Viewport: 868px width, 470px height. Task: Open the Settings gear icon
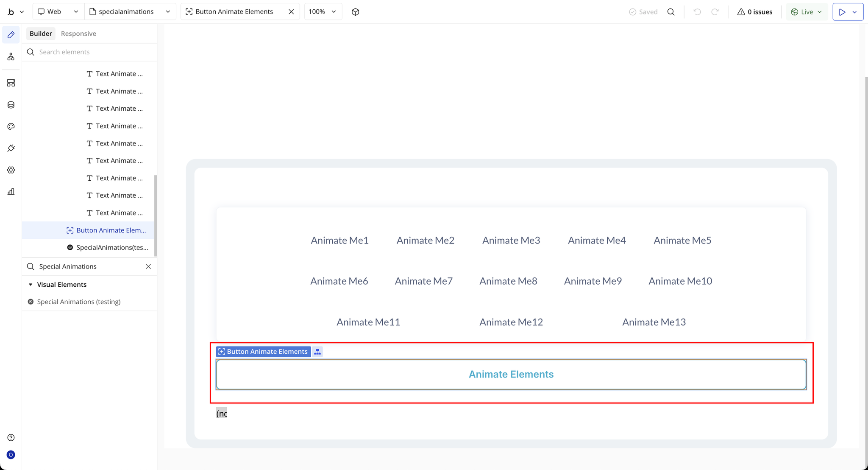pos(11,170)
